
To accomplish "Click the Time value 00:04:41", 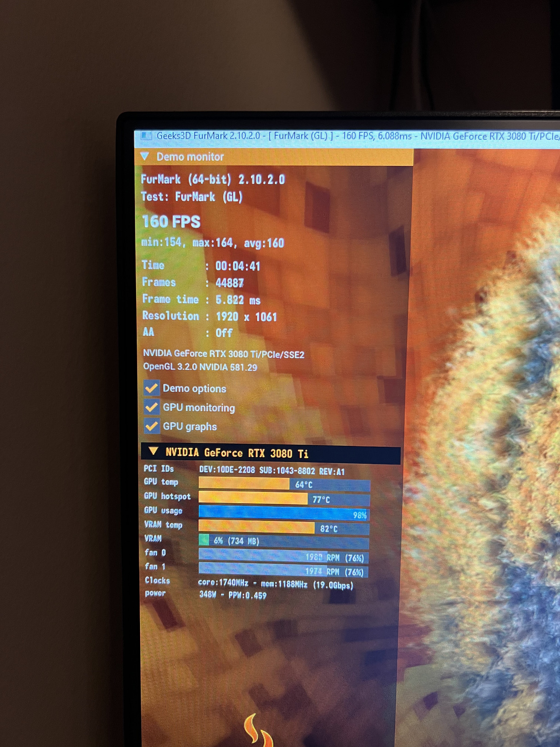I will (x=238, y=266).
